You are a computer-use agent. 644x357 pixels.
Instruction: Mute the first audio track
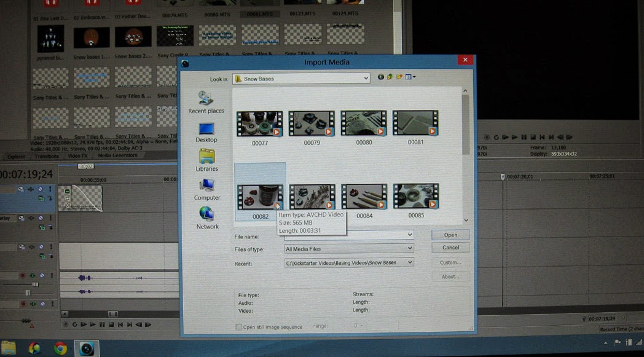42,276
